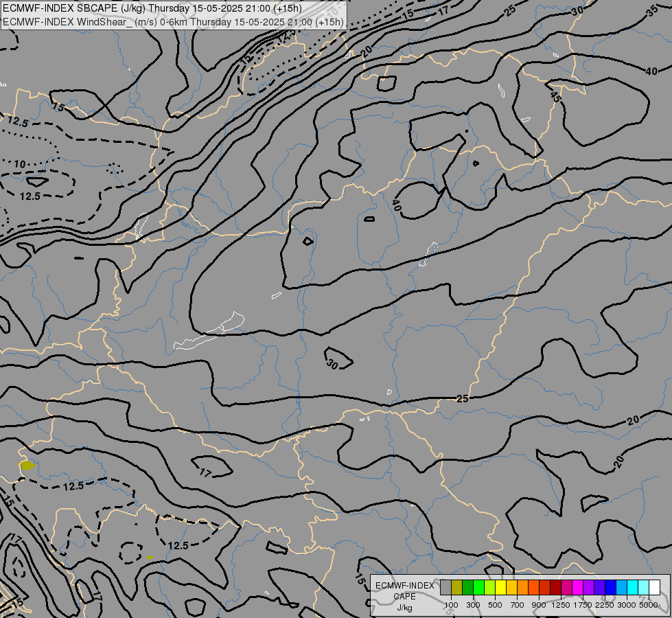672x618 pixels.
Task: Click the tiny olive CAPE patch near the bottom
Action: coord(150,557)
